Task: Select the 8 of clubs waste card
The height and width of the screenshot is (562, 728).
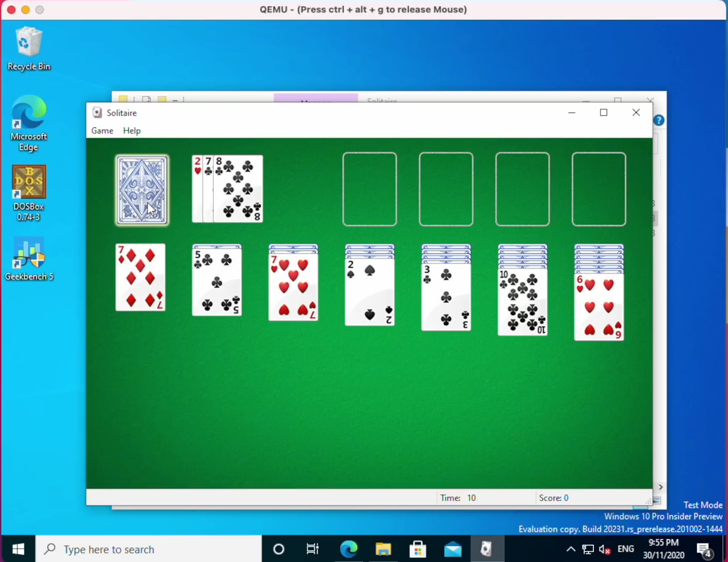Action: tap(238, 189)
